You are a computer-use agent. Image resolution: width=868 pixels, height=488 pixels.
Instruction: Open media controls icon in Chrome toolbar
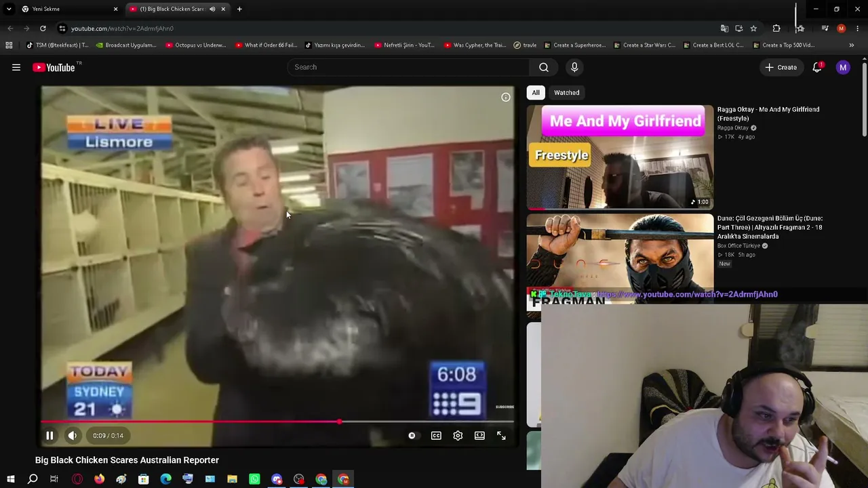point(825,28)
